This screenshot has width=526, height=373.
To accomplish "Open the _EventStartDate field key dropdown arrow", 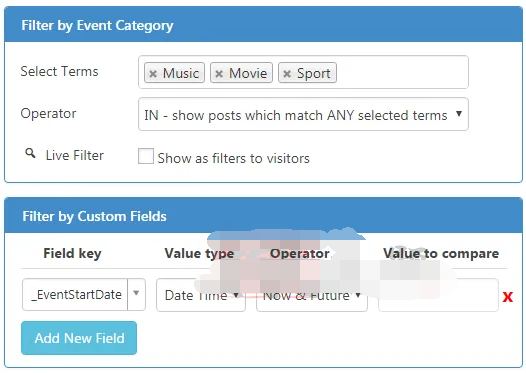I will click(x=136, y=294).
